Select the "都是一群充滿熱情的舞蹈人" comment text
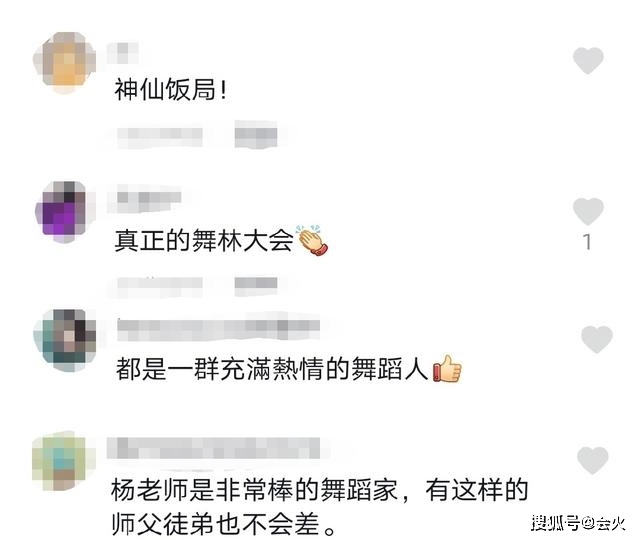Screen dimensions: 640x540 272,369
